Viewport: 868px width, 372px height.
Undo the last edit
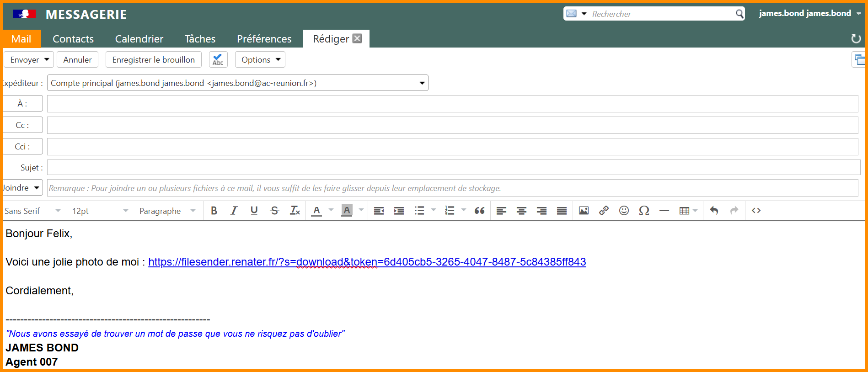[714, 211]
